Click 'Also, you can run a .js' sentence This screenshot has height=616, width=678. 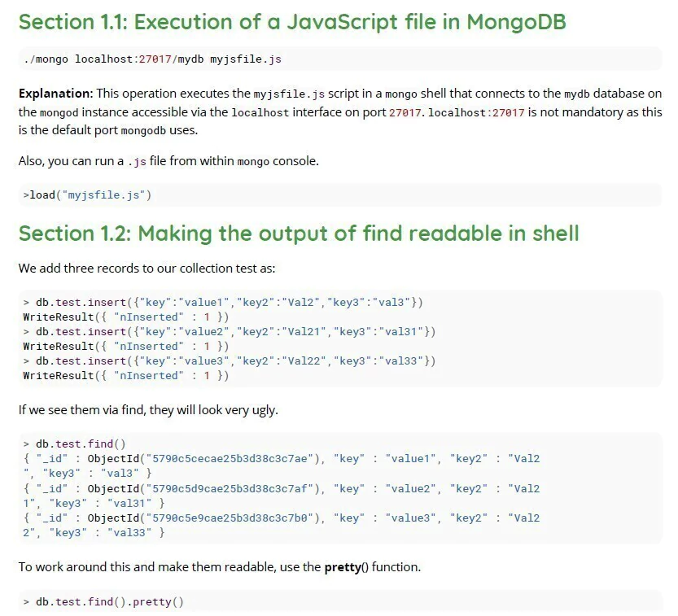tap(168, 161)
